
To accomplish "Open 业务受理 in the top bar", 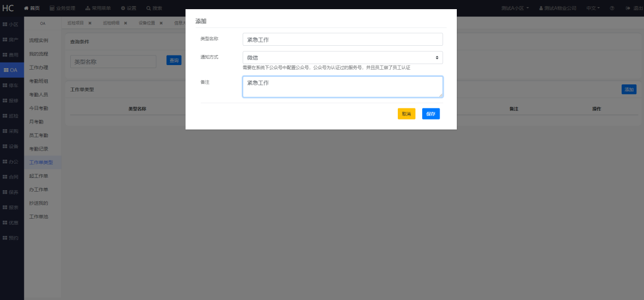I will [62, 8].
